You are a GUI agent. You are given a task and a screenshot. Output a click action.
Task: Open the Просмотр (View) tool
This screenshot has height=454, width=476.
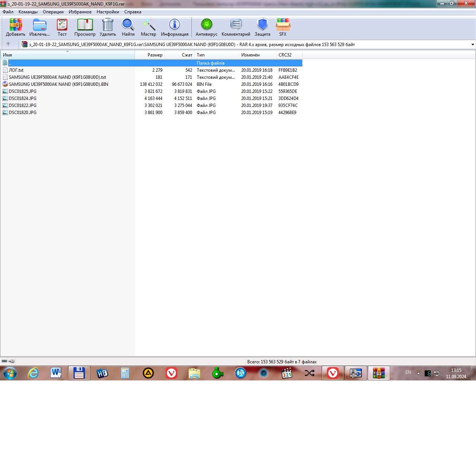tap(85, 27)
